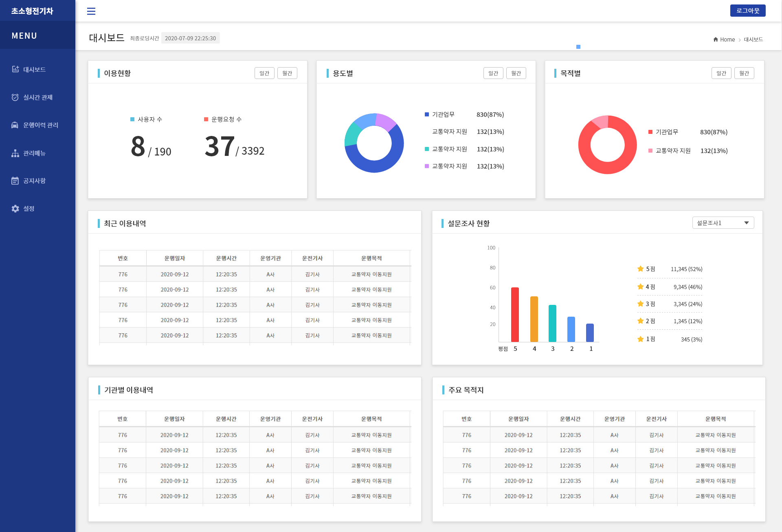
Task: Click the Home icon in breadcrumb
Action: tap(716, 39)
